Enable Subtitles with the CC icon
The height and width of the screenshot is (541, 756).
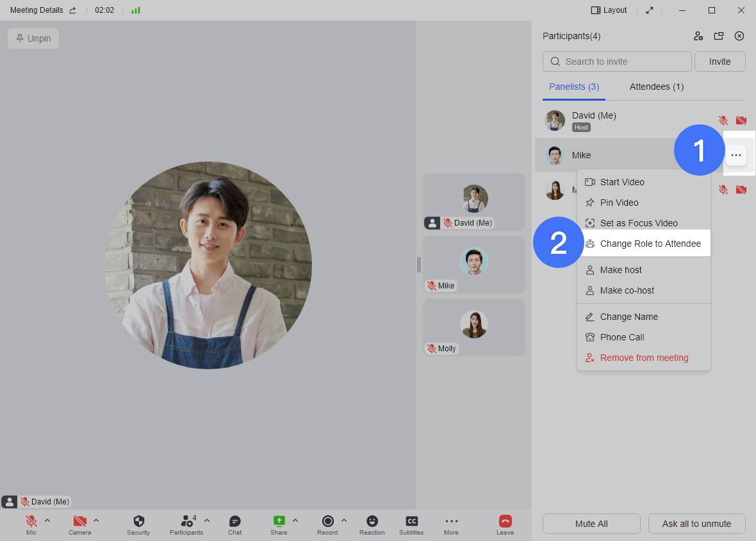[x=411, y=521]
